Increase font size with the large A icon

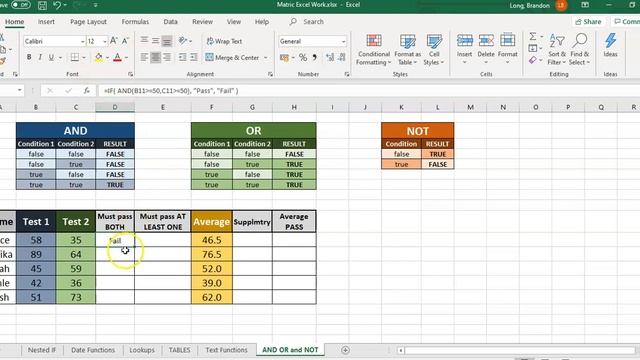pyautogui.click(x=114, y=41)
